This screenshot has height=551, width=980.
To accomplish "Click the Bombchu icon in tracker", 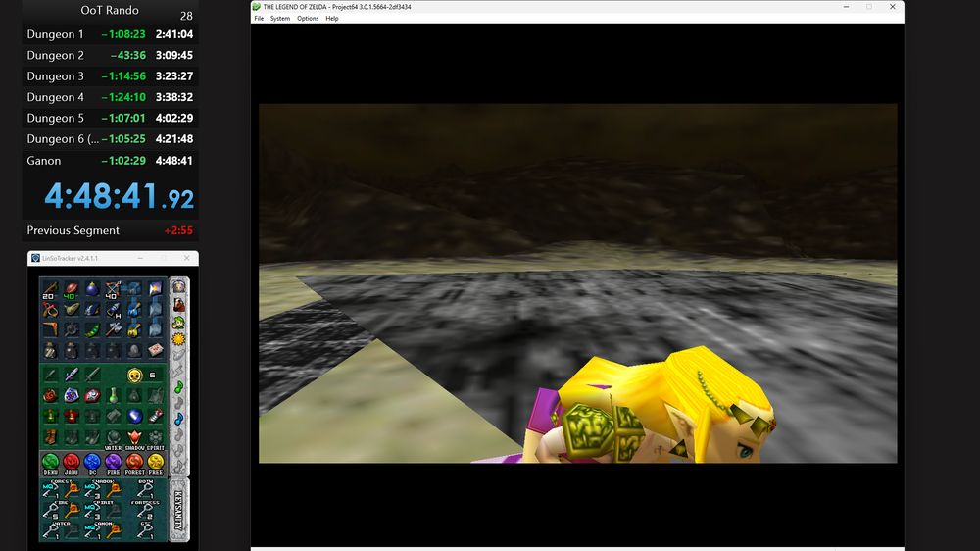I will tap(91, 310).
